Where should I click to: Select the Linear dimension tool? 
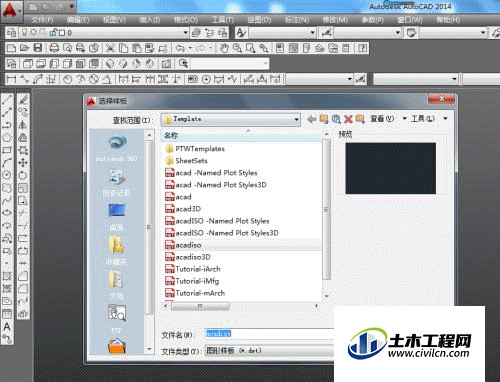coord(11,79)
